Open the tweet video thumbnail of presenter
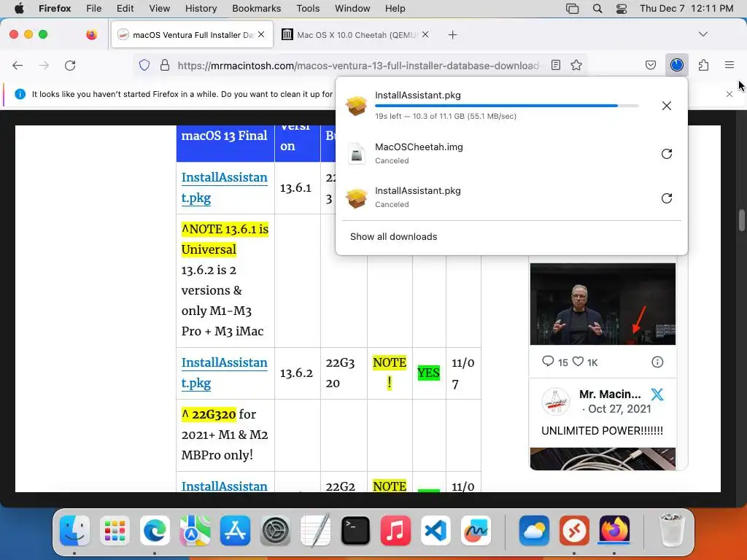 (603, 304)
